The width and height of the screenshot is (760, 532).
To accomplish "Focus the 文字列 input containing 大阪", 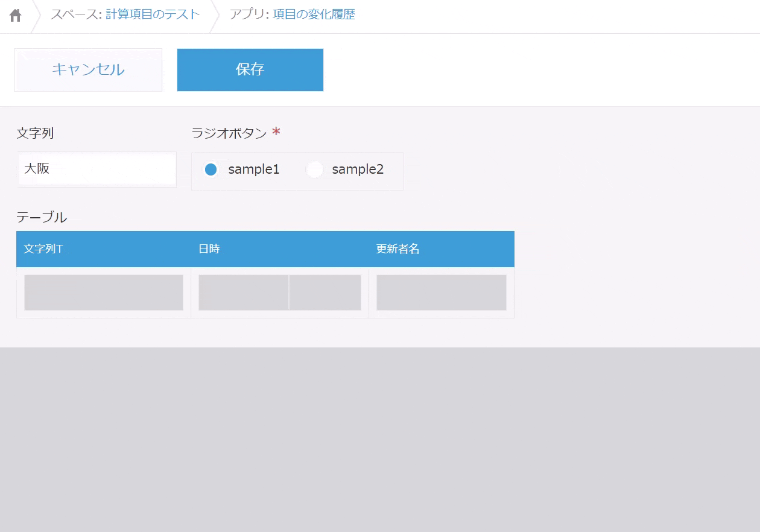I will coord(97,169).
